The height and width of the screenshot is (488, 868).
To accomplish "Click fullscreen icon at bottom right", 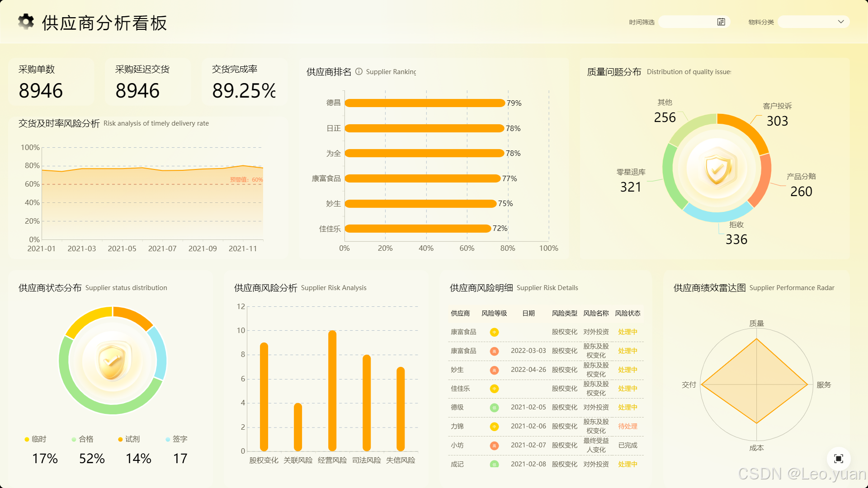I will click(839, 459).
